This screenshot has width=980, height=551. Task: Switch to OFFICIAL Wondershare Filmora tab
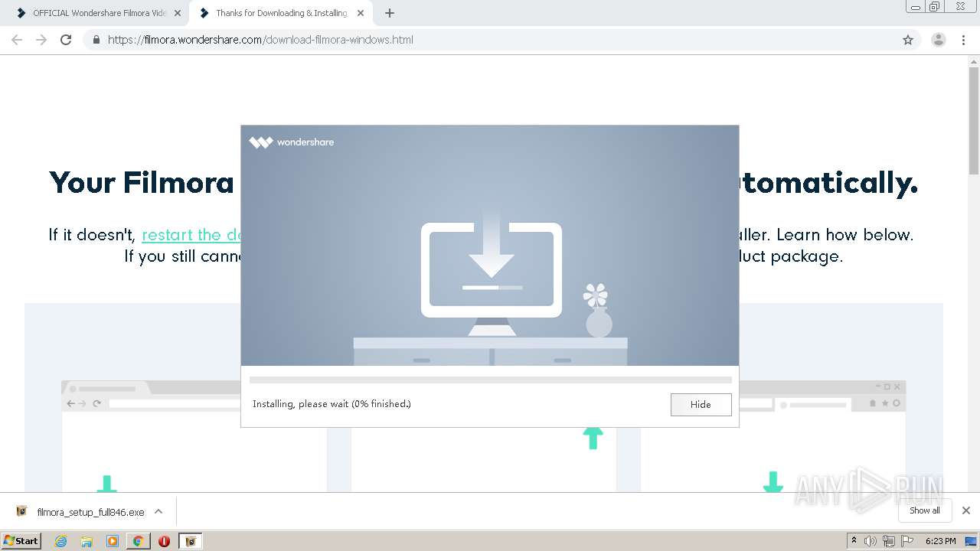pyautogui.click(x=100, y=13)
